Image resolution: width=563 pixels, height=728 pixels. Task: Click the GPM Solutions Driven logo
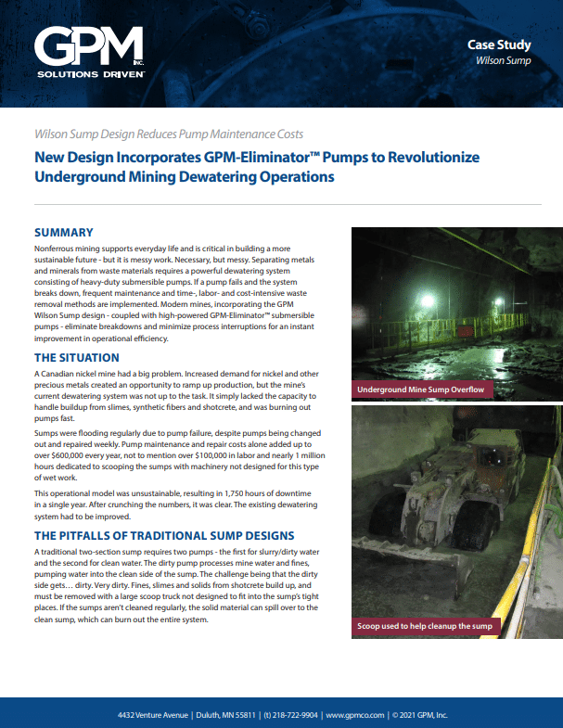(89, 52)
